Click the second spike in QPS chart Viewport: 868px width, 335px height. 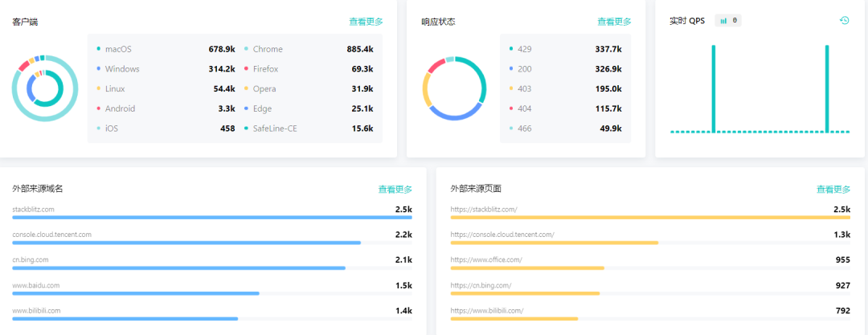(827, 88)
